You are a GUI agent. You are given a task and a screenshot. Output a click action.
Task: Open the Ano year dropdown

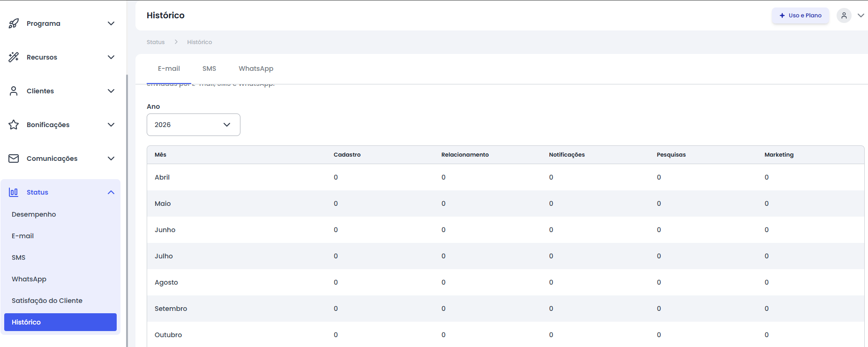[194, 125]
